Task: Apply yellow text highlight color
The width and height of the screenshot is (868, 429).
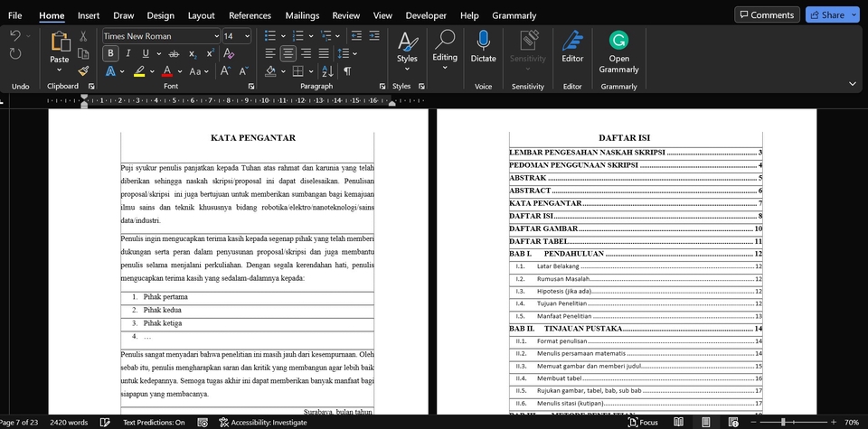Action: click(x=139, y=70)
